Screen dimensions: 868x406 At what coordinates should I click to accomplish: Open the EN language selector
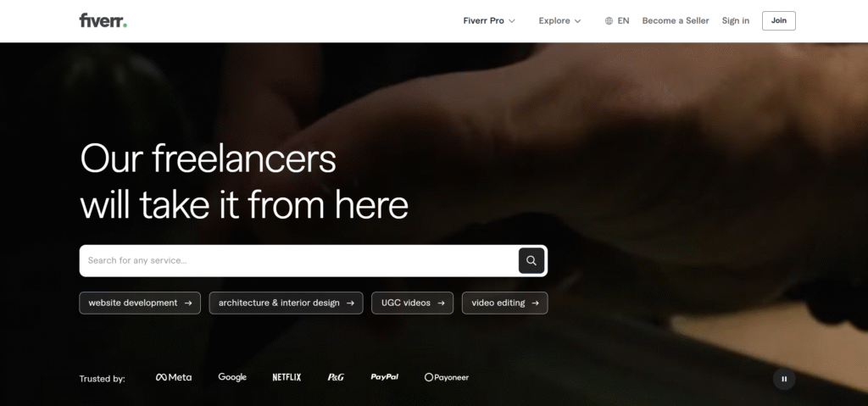pyautogui.click(x=617, y=21)
